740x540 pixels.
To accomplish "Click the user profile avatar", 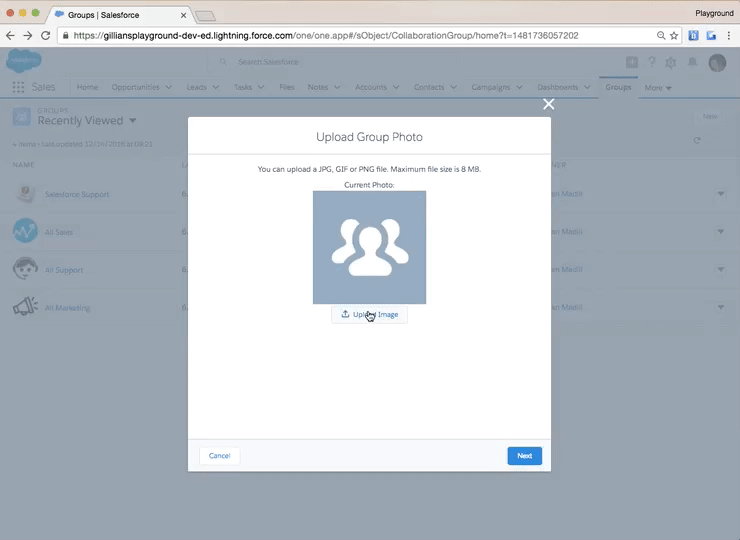I will click(717, 62).
